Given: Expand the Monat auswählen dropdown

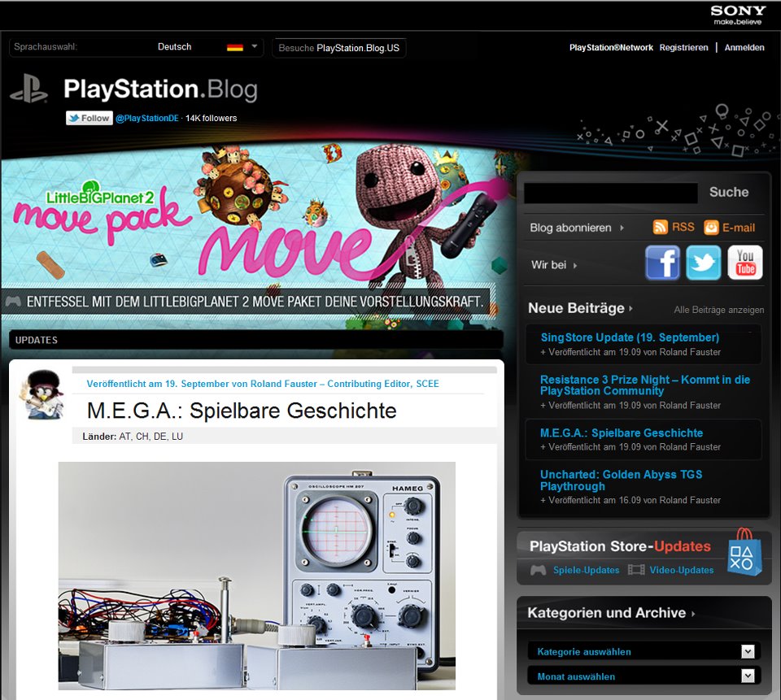Looking at the screenshot, I should (x=748, y=676).
